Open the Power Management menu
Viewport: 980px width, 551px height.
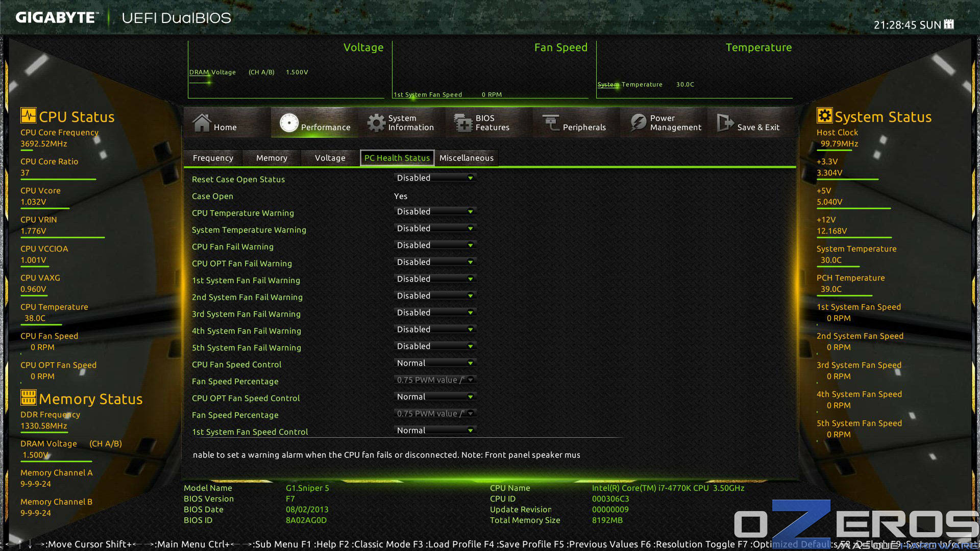click(x=664, y=122)
